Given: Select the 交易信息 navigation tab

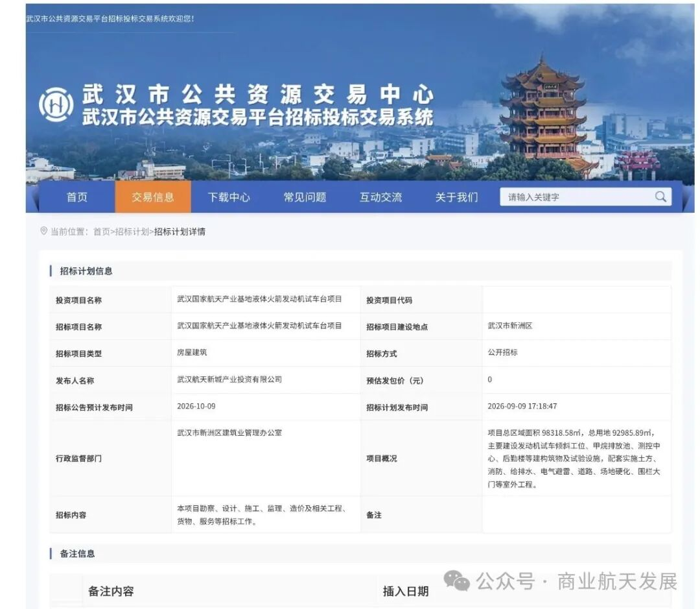Looking at the screenshot, I should [153, 197].
